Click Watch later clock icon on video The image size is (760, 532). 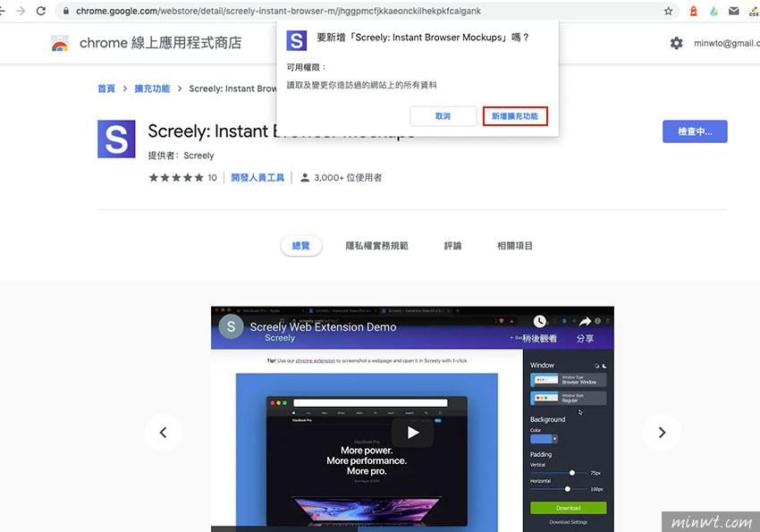tap(539, 321)
